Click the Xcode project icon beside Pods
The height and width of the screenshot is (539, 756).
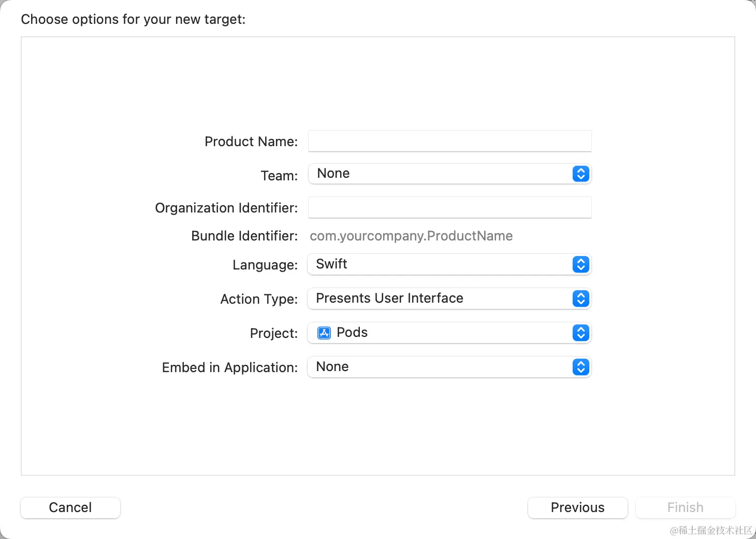coord(324,333)
